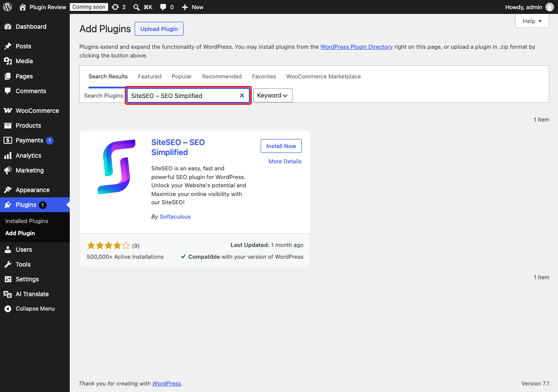
Task: Click the updates icon showing 2
Action: (115, 7)
